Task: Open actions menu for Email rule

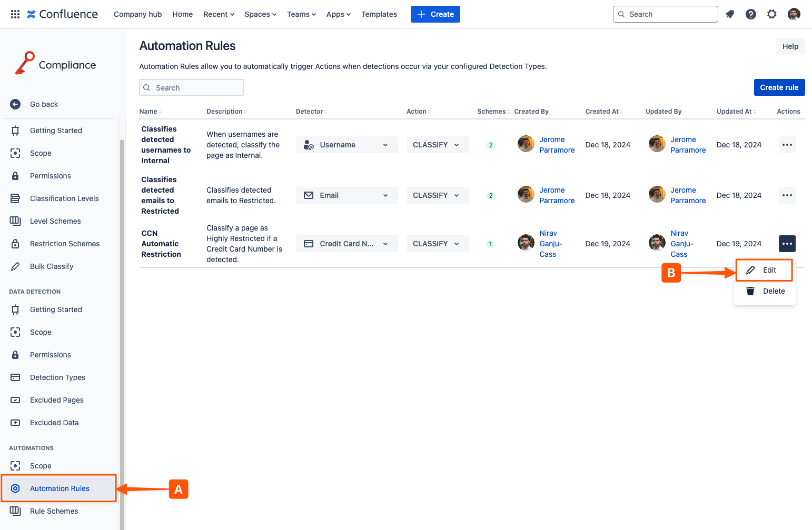Action: tap(787, 195)
